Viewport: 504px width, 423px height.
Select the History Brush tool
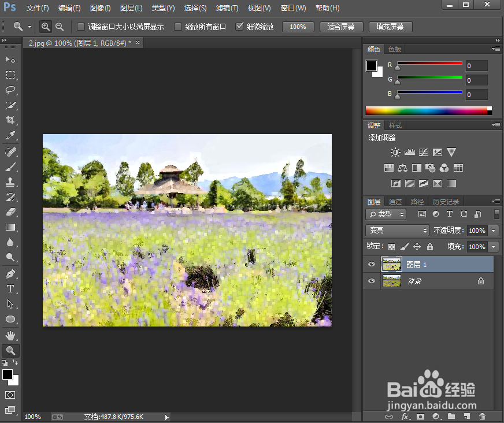pos(10,197)
